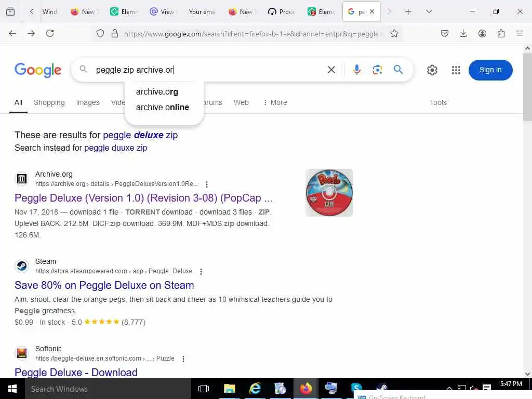532x399 pixels.
Task: Switch to the Proce browser tab
Action: (281, 12)
